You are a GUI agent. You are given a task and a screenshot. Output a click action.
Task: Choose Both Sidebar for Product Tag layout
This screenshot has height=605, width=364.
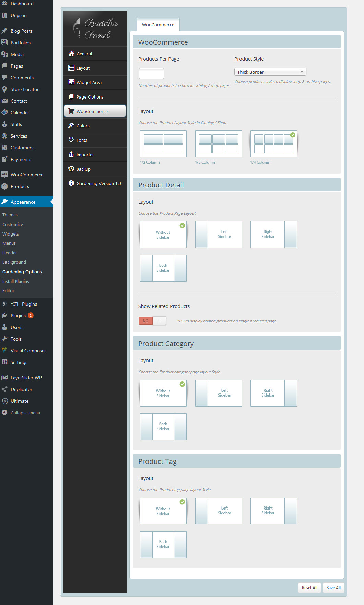(163, 545)
